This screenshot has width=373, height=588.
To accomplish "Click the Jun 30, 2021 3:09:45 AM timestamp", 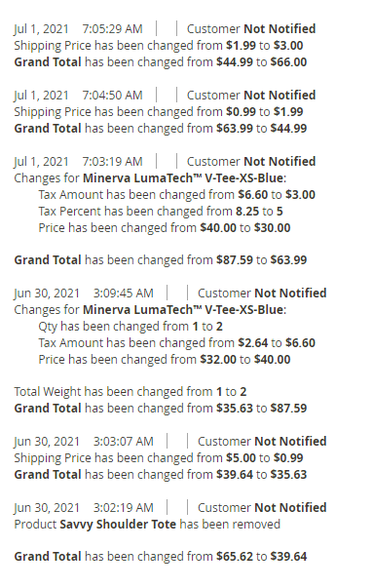I will coord(84,294).
